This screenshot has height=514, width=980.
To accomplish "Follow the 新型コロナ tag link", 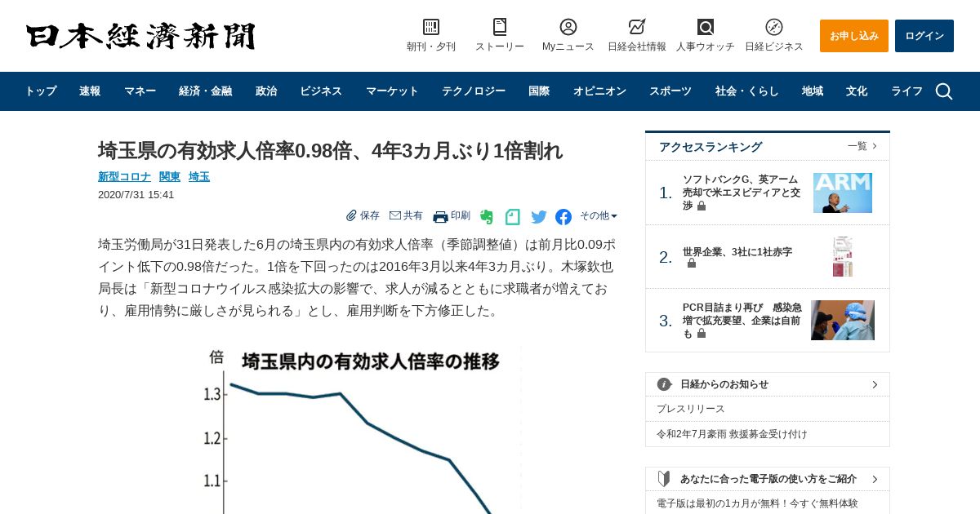I will tap(124, 176).
